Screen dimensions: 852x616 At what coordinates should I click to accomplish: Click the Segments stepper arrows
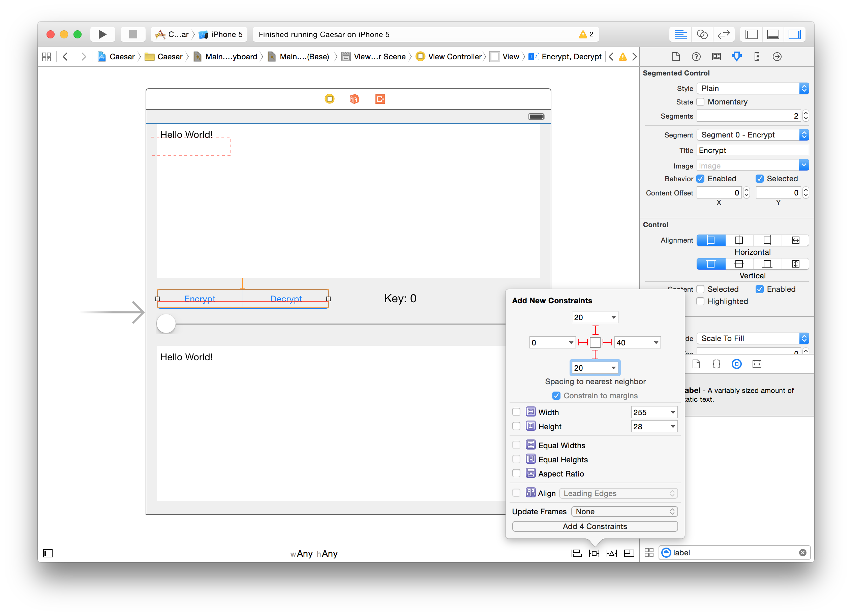(805, 116)
